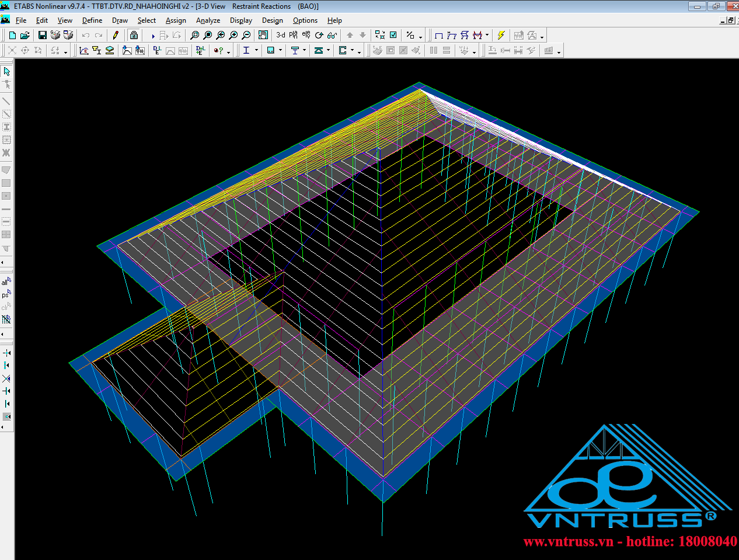
Task: Expand the shear wall design dropdown arrow
Action: click(x=352, y=51)
